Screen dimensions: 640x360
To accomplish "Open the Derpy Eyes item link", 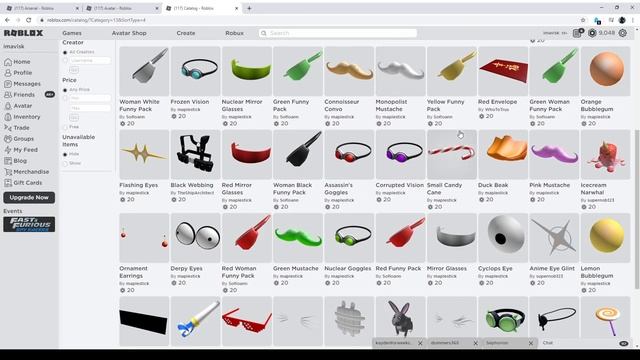I will (x=187, y=268).
